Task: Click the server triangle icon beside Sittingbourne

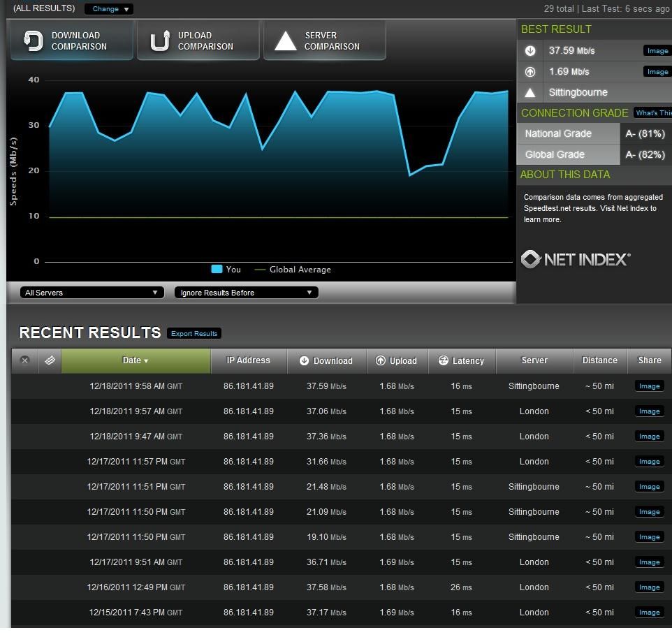Action: tap(530, 92)
